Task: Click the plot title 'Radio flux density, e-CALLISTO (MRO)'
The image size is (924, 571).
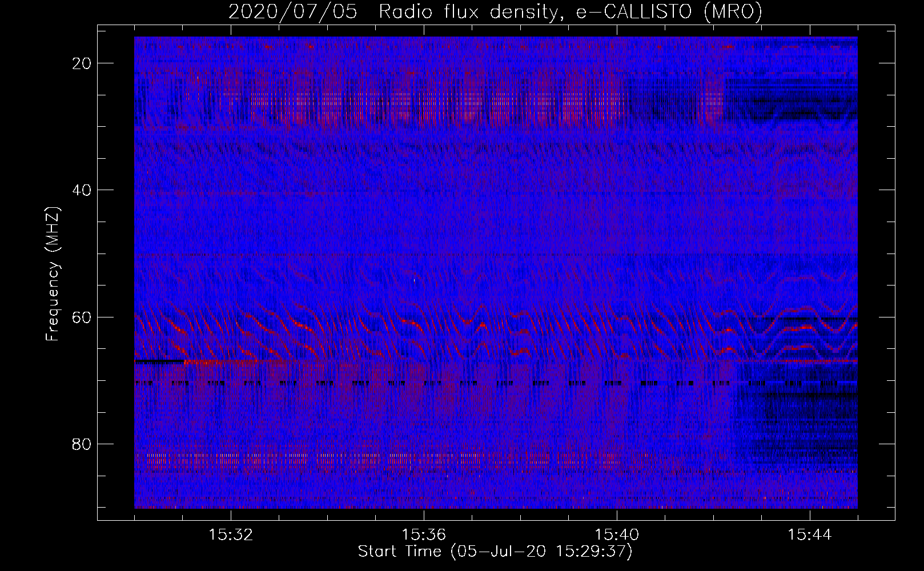Action: pyautogui.click(x=571, y=11)
